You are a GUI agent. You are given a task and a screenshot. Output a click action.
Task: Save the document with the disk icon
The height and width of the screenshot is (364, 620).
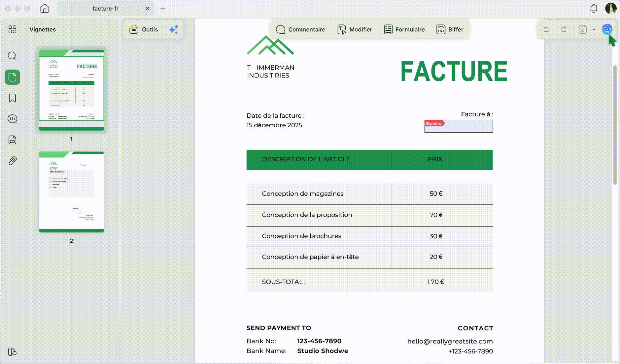click(583, 29)
